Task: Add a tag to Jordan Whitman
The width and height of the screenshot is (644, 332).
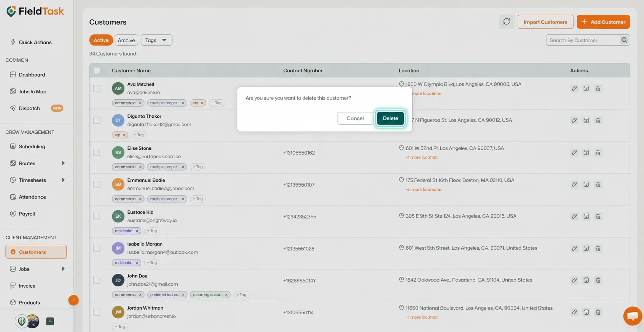Action: point(120,327)
